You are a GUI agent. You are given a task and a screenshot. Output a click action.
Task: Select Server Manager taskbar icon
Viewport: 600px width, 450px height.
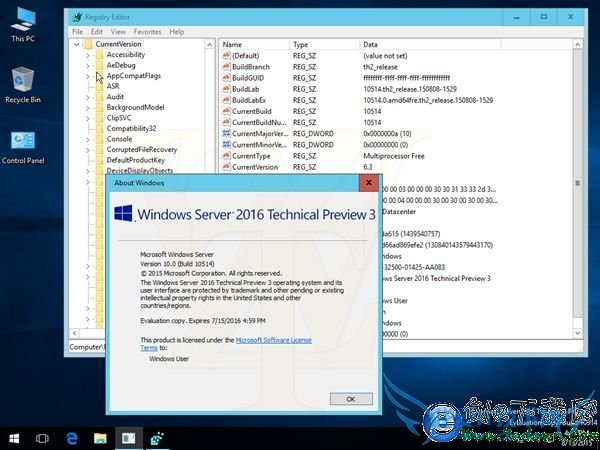point(129,439)
